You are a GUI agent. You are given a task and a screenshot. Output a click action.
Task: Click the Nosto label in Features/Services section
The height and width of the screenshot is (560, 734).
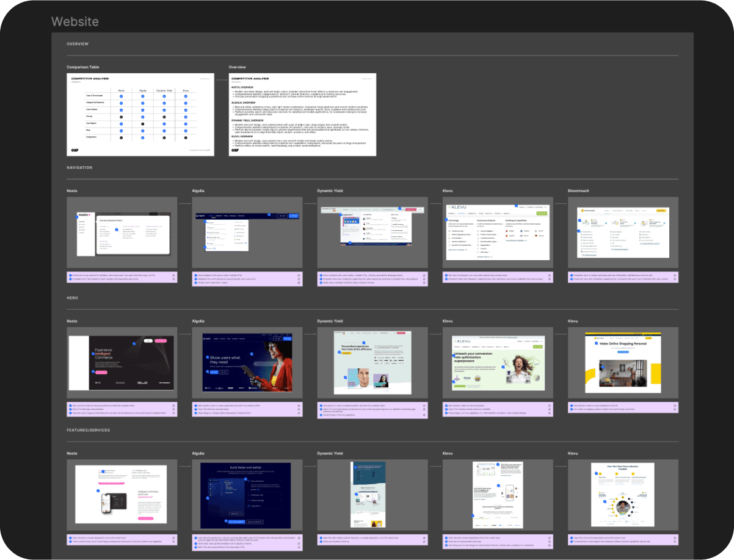click(x=71, y=453)
